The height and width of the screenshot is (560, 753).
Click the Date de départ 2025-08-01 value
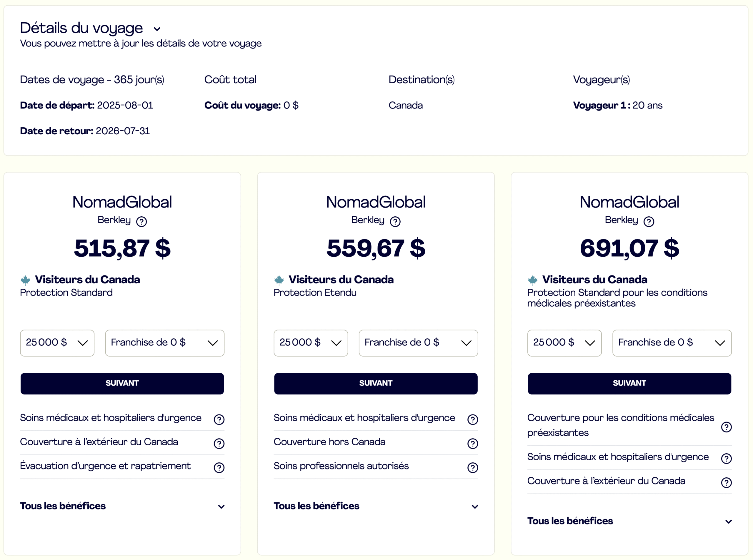click(x=125, y=106)
